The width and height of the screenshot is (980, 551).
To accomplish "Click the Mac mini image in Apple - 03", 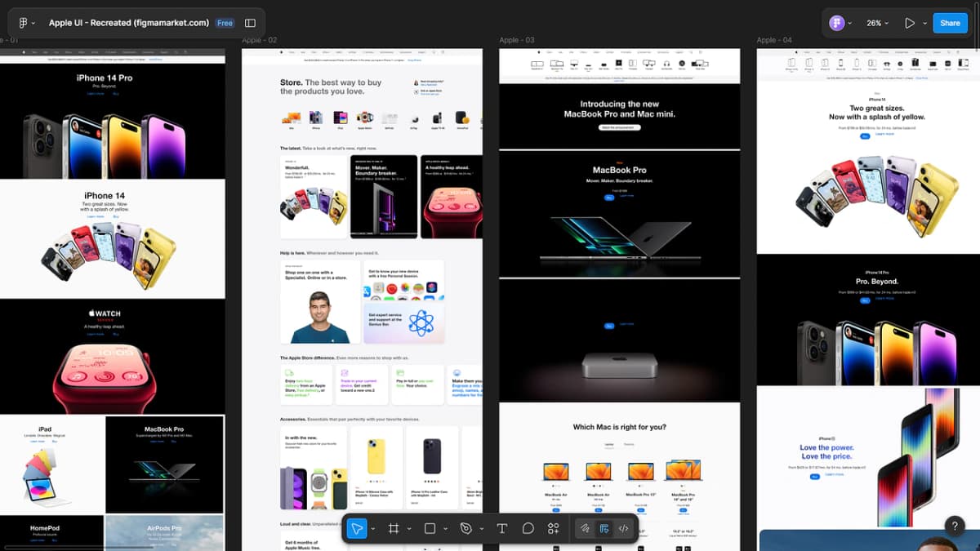I will (x=619, y=364).
